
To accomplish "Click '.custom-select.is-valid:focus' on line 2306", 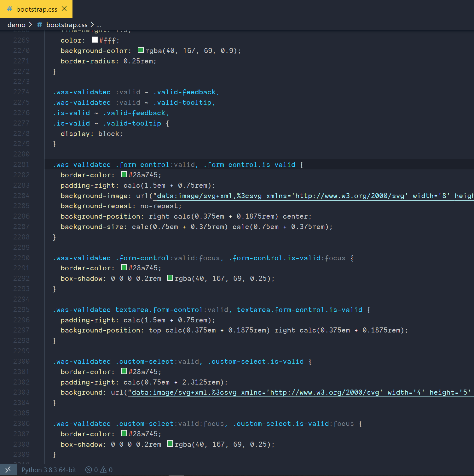I will [293, 424].
